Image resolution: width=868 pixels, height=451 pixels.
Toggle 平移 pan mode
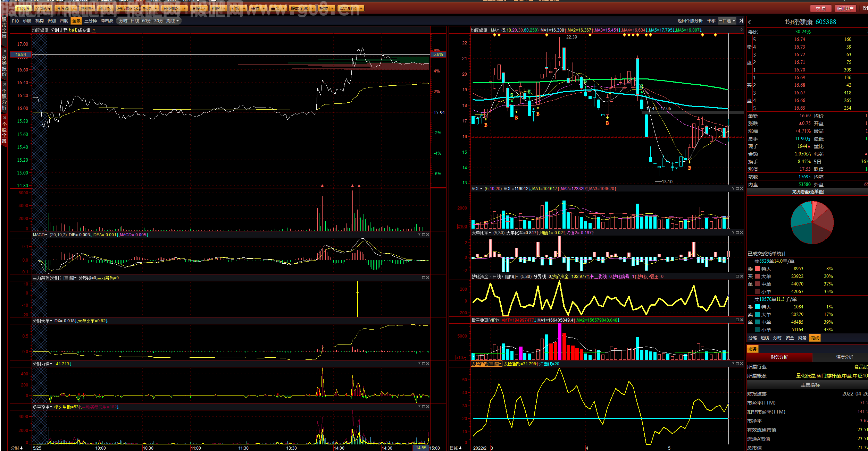tap(711, 21)
